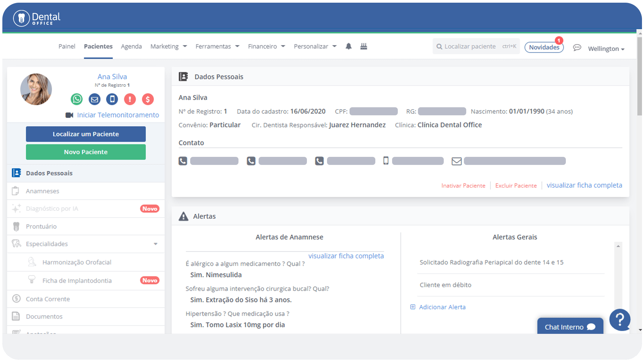Click the Localizar um Paciente button

pyautogui.click(x=86, y=134)
